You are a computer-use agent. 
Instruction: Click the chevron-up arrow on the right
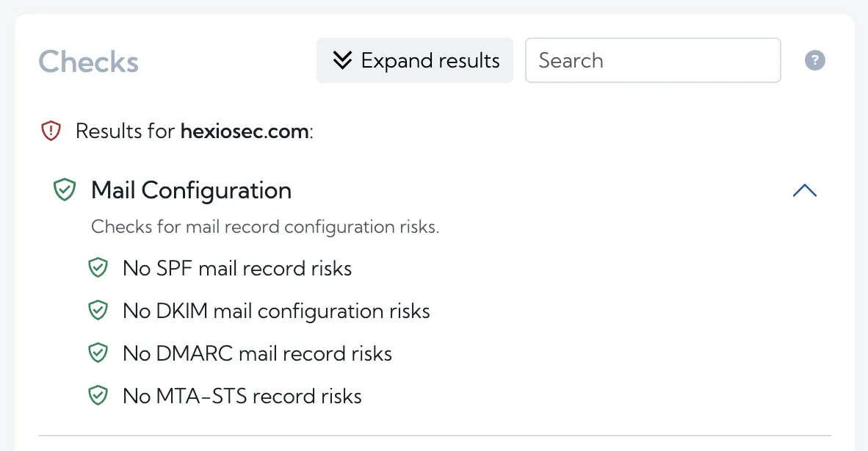point(805,190)
